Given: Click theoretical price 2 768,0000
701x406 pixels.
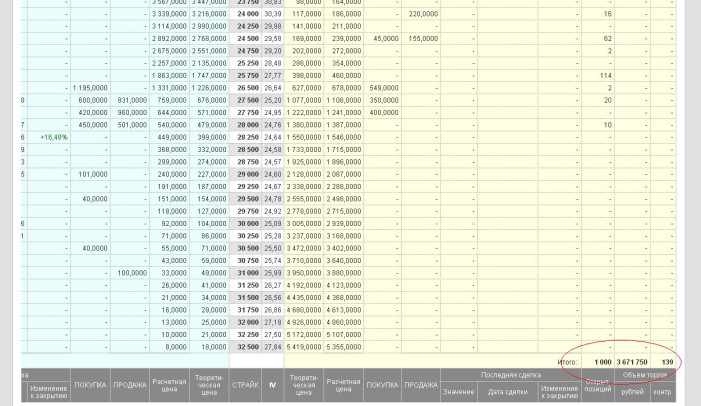Looking at the screenshot, I should point(209,38).
